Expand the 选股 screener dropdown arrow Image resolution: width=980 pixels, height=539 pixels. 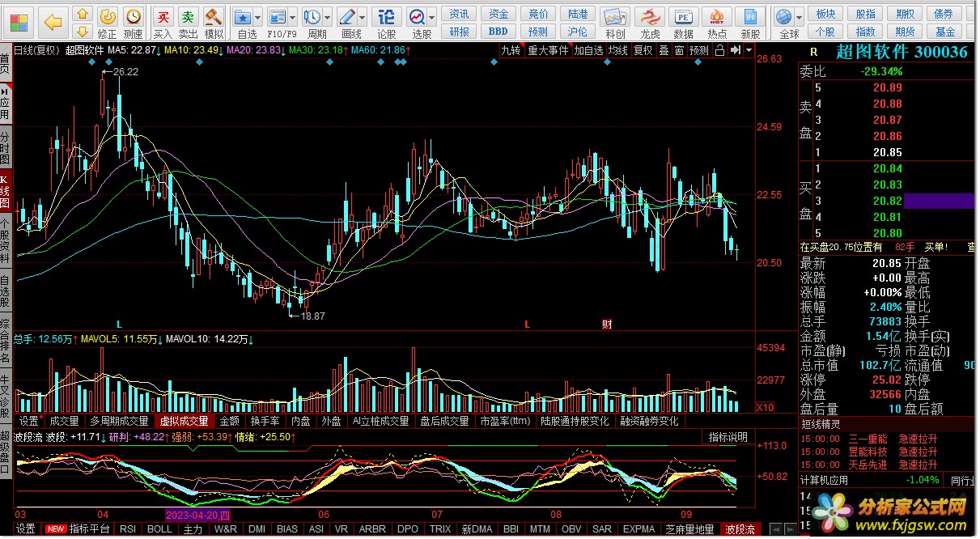click(432, 16)
